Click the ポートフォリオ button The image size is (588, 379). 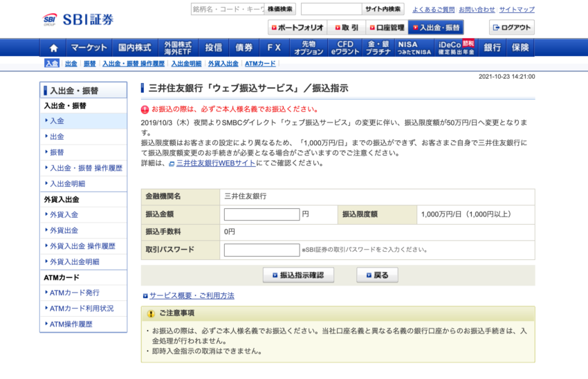[x=297, y=28]
